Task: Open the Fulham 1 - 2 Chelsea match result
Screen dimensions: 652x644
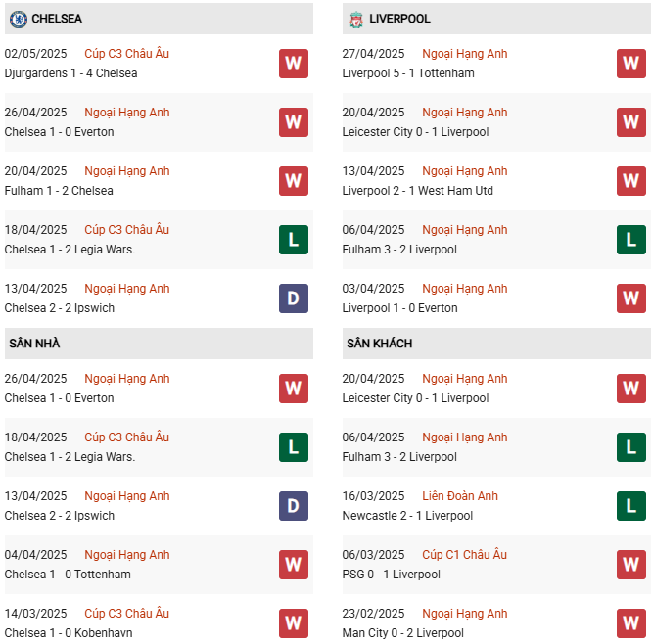Action: (x=59, y=191)
